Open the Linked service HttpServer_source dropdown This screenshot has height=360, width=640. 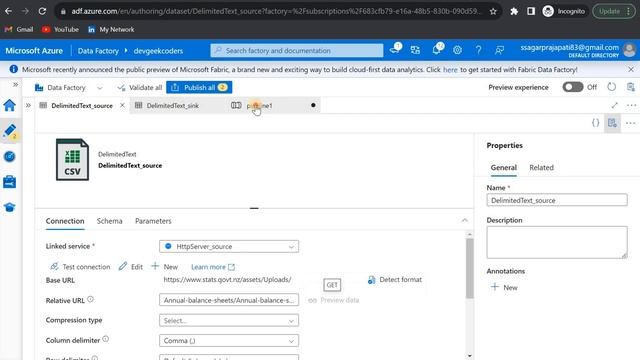(x=229, y=247)
